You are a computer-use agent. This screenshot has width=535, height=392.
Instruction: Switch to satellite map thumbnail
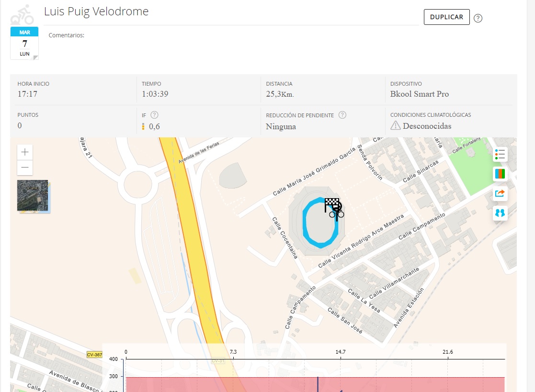click(x=33, y=196)
